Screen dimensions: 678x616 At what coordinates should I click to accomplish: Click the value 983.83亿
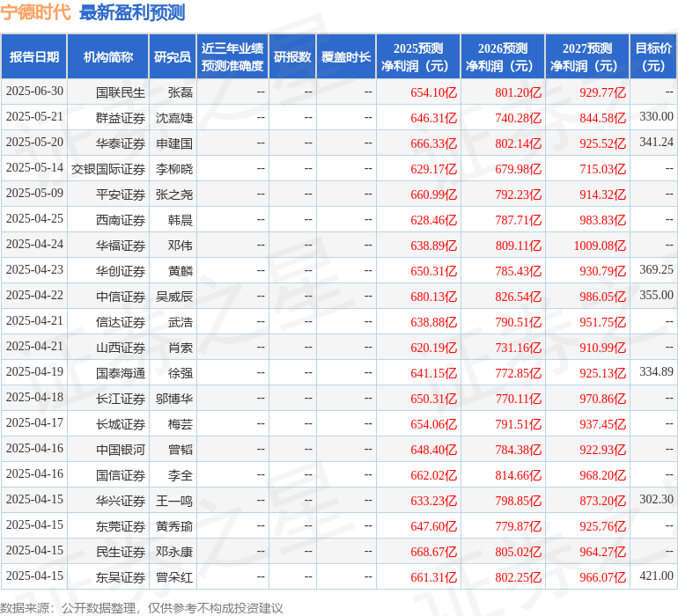coord(602,220)
